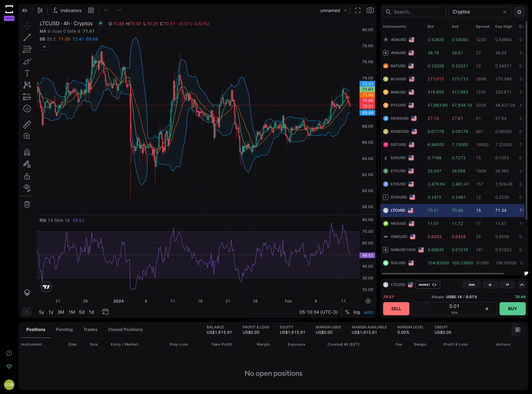Select the XABCD pattern tool
This screenshot has width=532, height=394.
(x=27, y=85)
